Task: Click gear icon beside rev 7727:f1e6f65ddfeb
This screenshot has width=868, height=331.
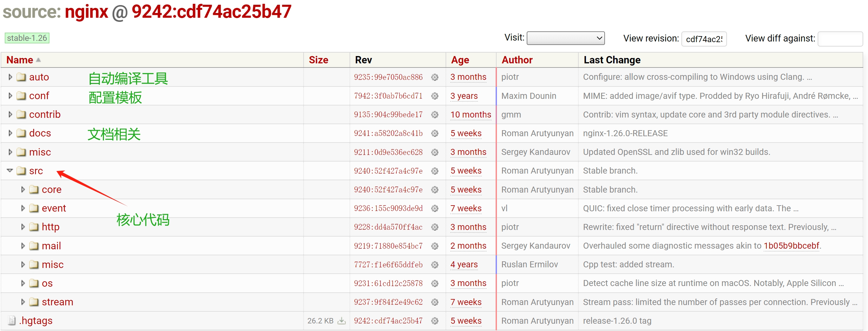Action: (x=435, y=265)
